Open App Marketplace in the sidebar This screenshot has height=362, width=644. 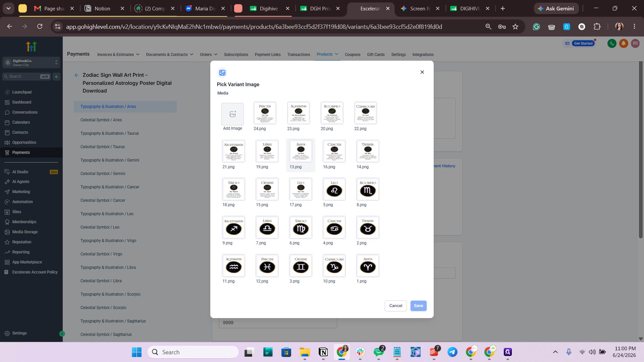27,262
